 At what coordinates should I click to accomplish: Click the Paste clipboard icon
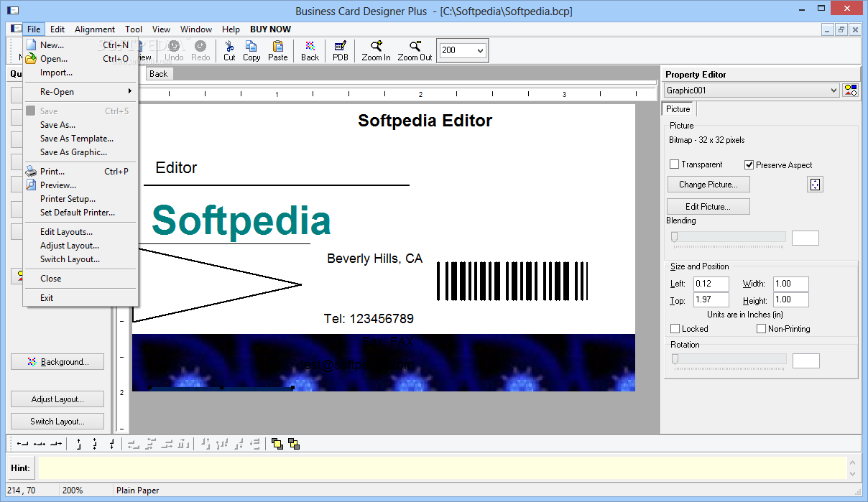277,50
